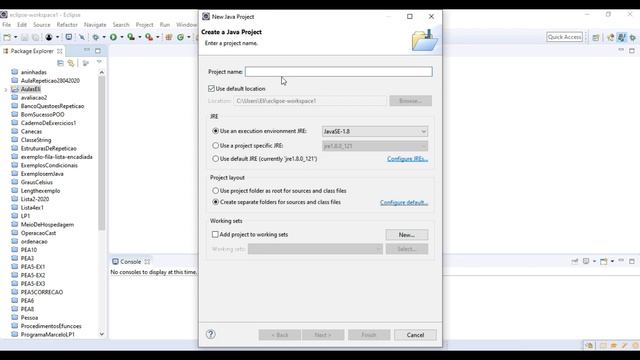
Task: Open the File menu
Action: pyautogui.click(x=7, y=25)
